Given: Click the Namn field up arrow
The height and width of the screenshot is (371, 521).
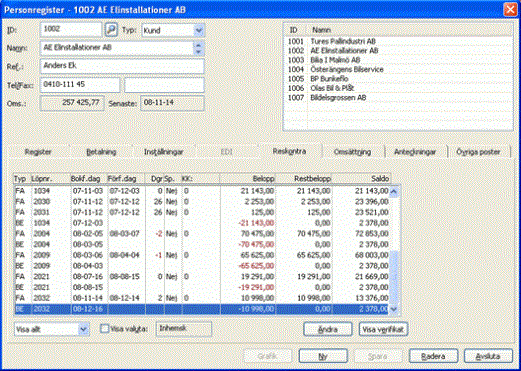Looking at the screenshot, I should (x=199, y=45).
